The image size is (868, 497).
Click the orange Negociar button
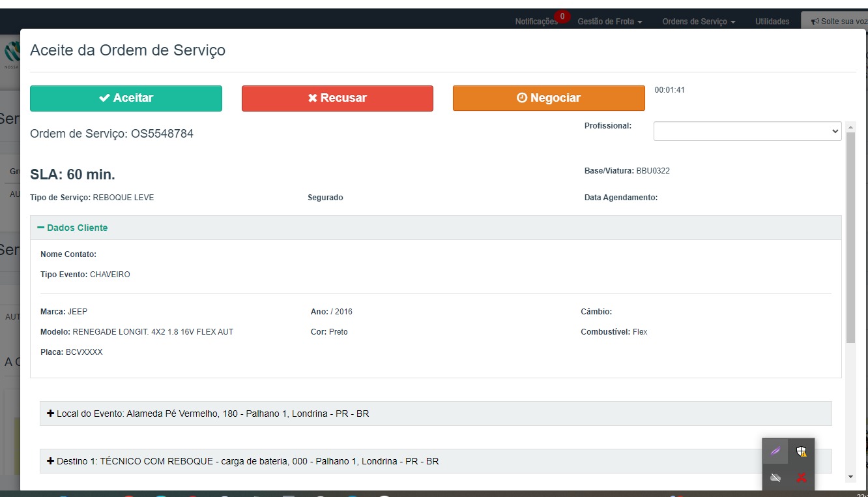point(549,98)
